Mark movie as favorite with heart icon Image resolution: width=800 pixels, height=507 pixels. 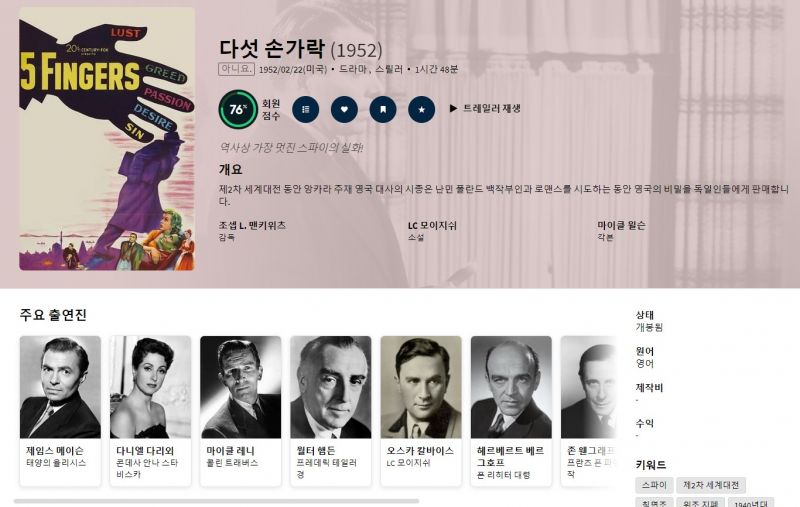coord(344,109)
